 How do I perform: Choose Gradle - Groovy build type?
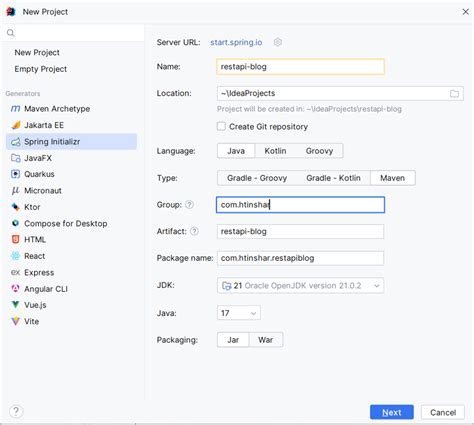coord(257,178)
